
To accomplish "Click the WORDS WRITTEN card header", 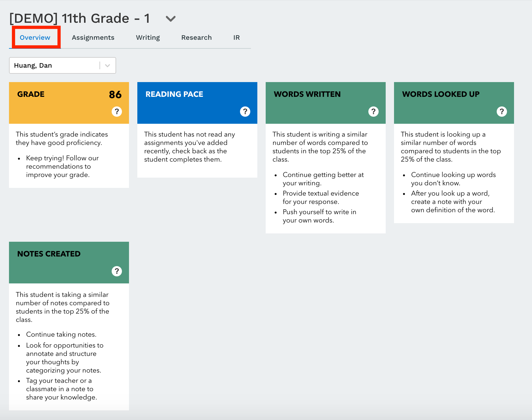I will click(x=326, y=103).
